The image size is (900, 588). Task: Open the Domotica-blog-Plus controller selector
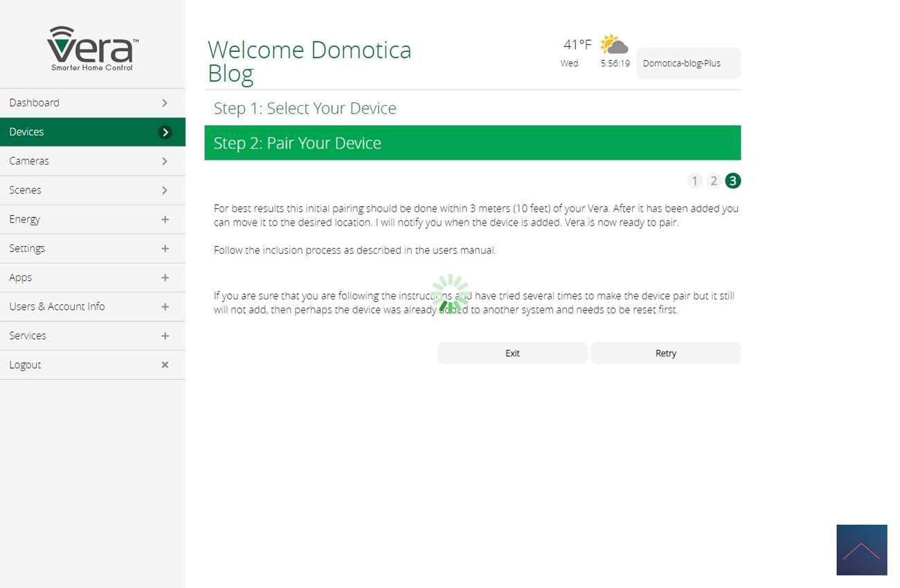tap(687, 64)
